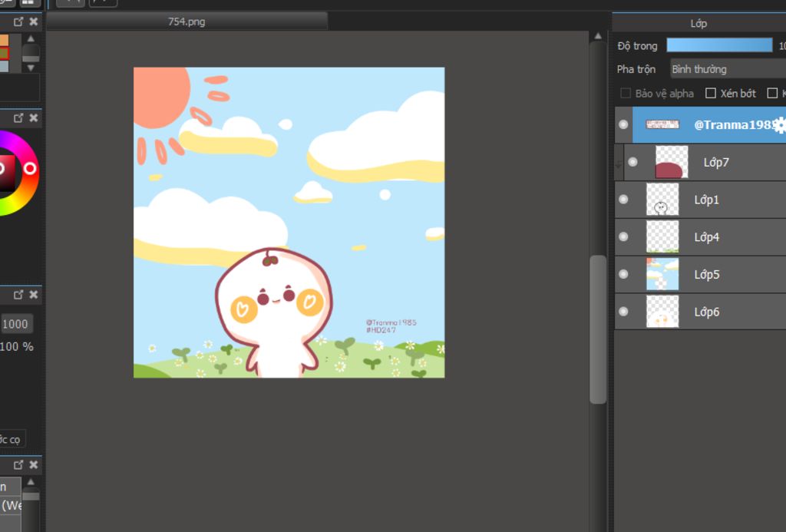
Task: Click the Lớp7 layer thumbnail
Action: [672, 162]
